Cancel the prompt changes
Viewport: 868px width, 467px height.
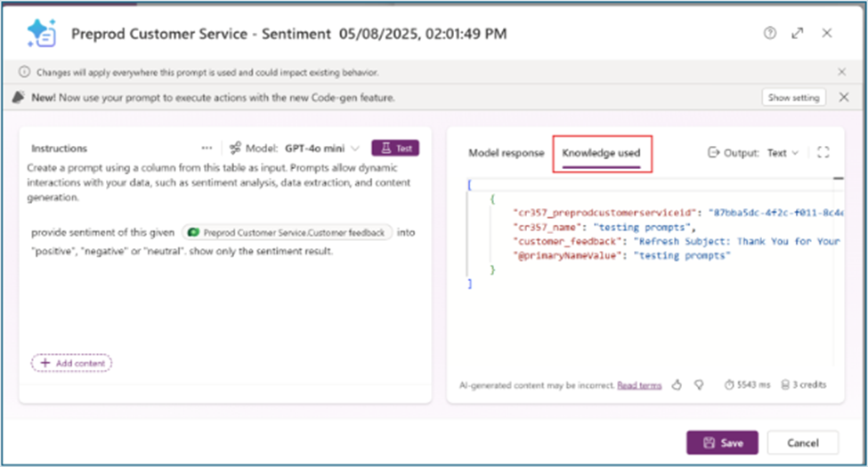(803, 443)
